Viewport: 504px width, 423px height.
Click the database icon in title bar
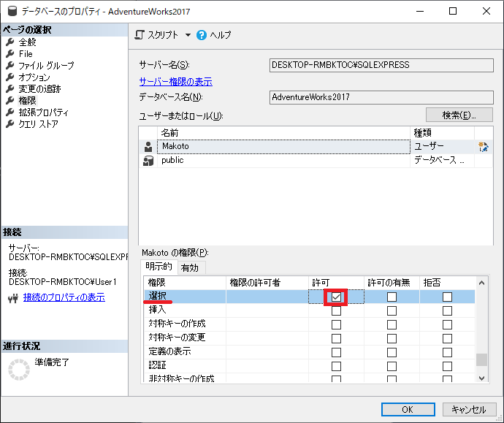click(12, 11)
